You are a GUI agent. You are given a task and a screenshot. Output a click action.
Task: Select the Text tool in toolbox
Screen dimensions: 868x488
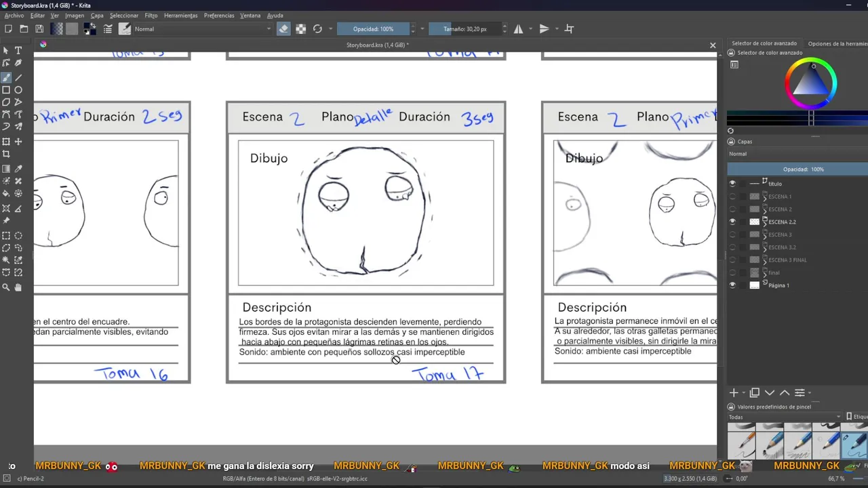18,50
